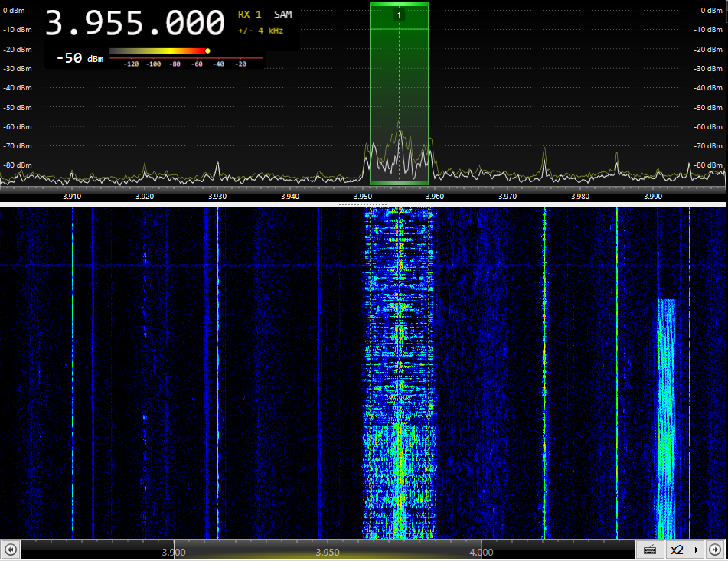Click the wide signal near 3.990 in waterfall

[x=668, y=413]
